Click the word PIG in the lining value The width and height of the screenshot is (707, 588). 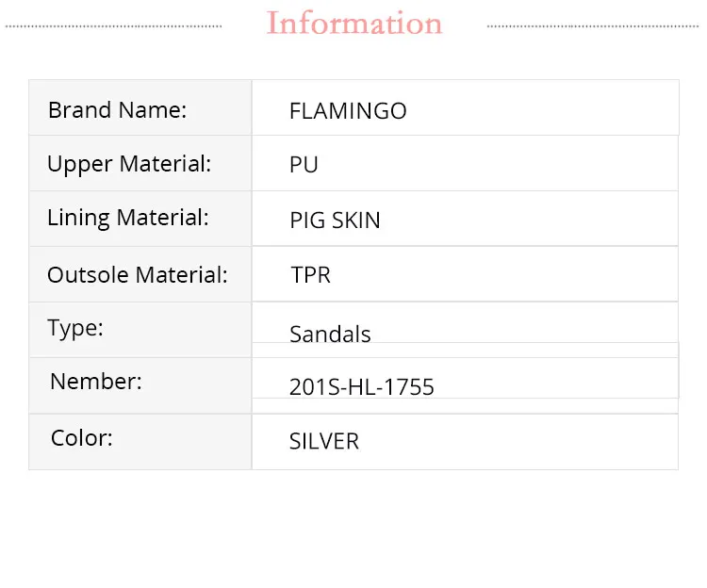tap(307, 220)
